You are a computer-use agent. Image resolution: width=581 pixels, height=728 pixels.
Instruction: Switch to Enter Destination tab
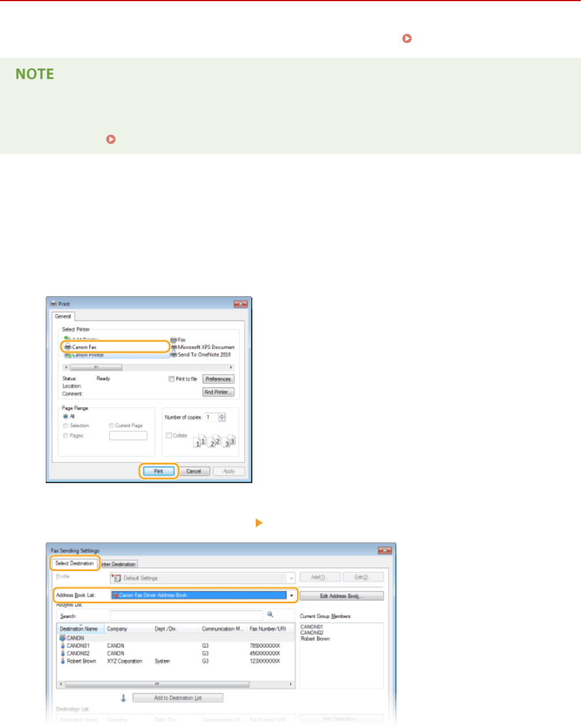[119, 564]
